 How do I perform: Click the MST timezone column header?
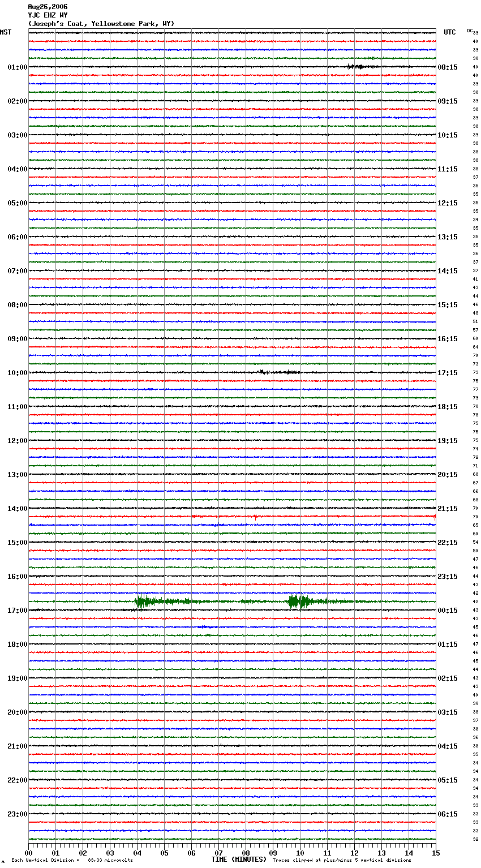(x=6, y=32)
